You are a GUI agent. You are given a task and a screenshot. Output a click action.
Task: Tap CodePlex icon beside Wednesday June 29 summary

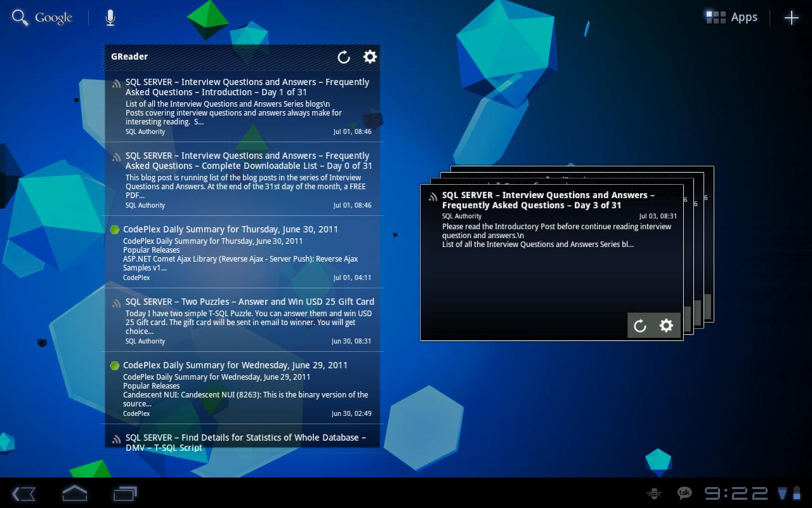[x=116, y=364]
